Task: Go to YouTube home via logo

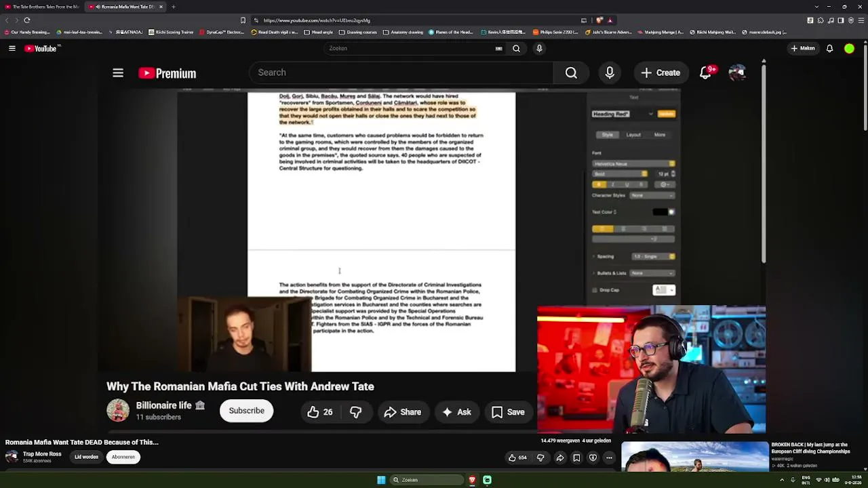Action: pos(40,48)
